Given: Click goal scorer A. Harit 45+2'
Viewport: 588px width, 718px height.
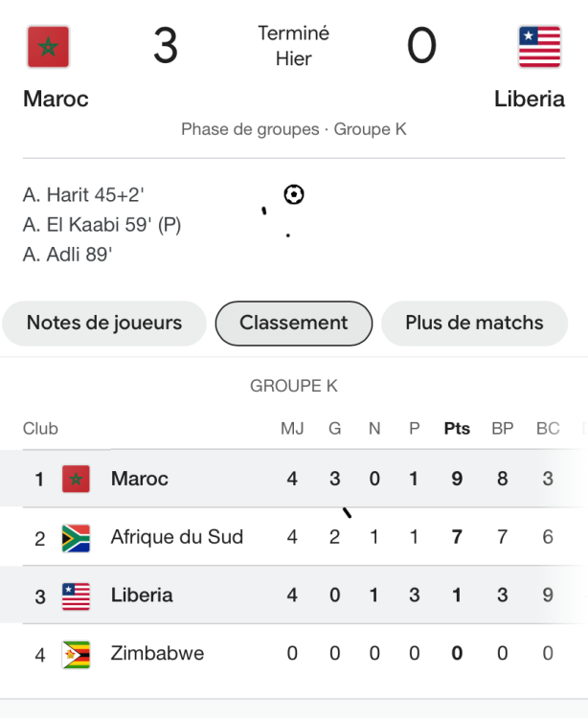Looking at the screenshot, I should (83, 195).
